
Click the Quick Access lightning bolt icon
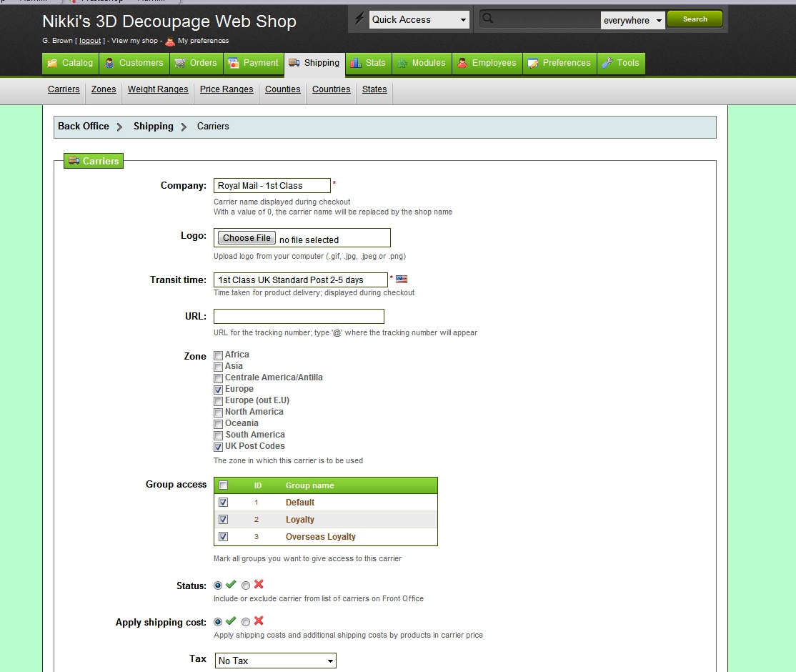[x=359, y=19]
